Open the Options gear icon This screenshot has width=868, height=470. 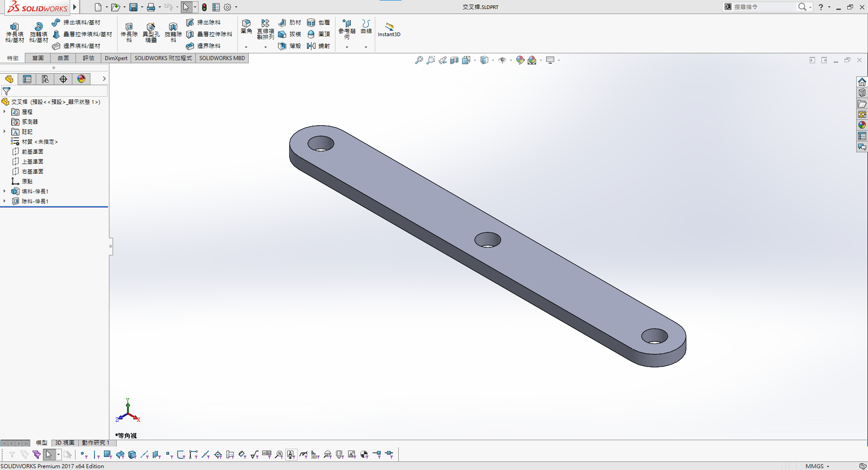click(227, 7)
